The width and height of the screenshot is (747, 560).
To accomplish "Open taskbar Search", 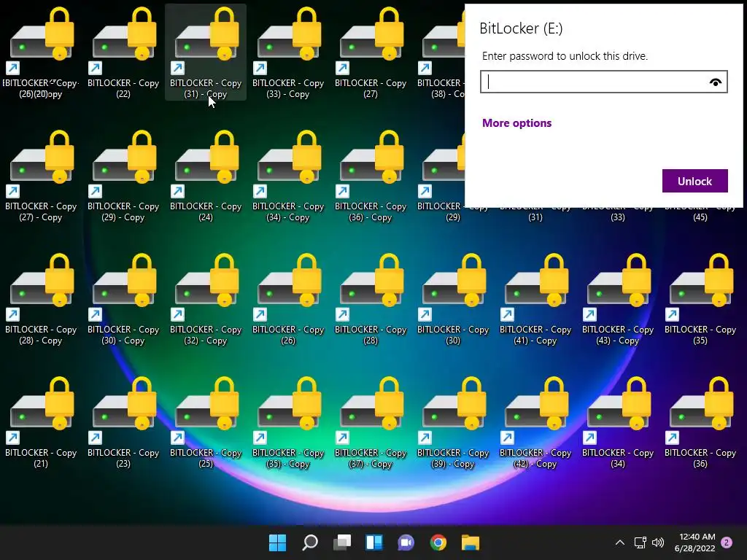I will pyautogui.click(x=310, y=542).
